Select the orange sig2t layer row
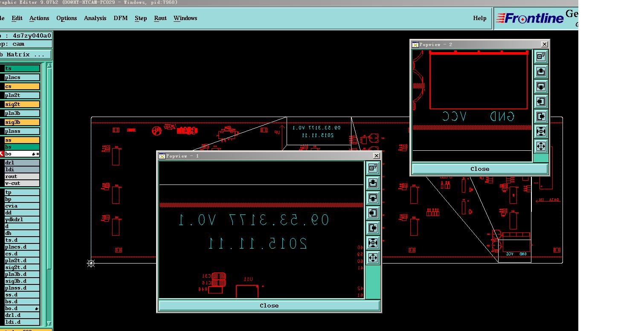 pyautogui.click(x=22, y=104)
